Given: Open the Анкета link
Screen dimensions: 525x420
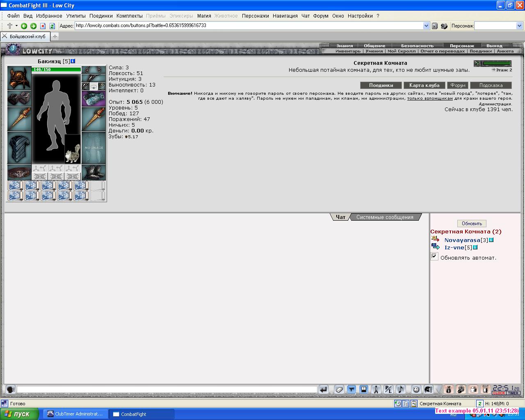Looking at the screenshot, I should pos(505,51).
